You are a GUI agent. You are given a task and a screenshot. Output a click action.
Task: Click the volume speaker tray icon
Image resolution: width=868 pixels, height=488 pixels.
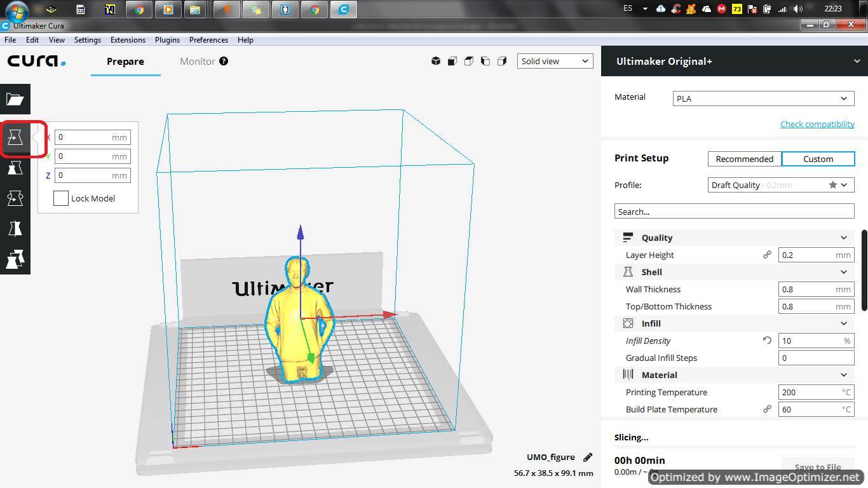pos(798,9)
